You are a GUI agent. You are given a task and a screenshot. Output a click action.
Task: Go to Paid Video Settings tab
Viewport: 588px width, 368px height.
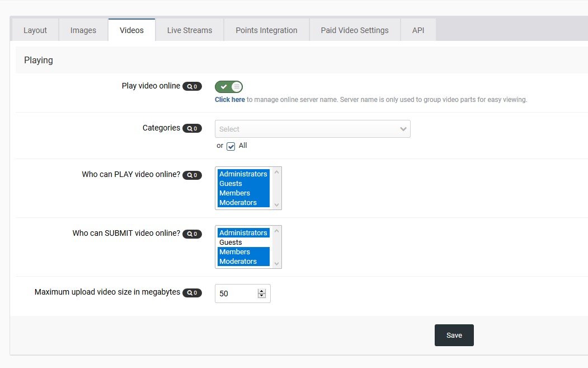pyautogui.click(x=355, y=30)
